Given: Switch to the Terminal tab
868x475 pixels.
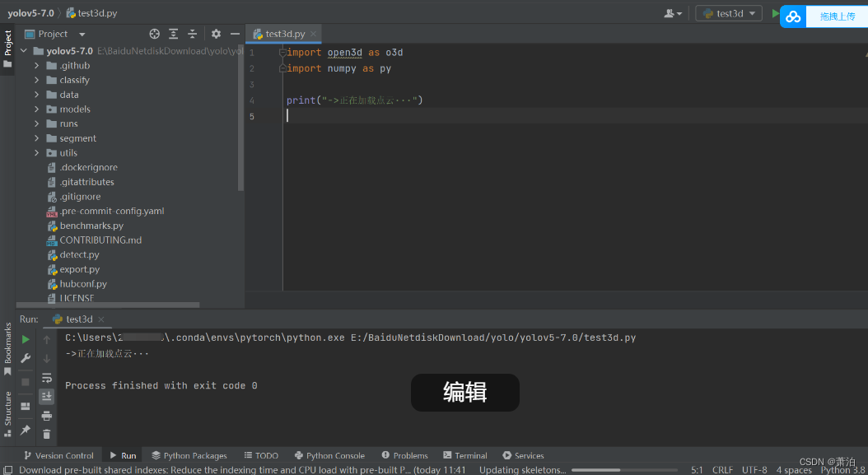Looking at the screenshot, I should tap(465, 455).
